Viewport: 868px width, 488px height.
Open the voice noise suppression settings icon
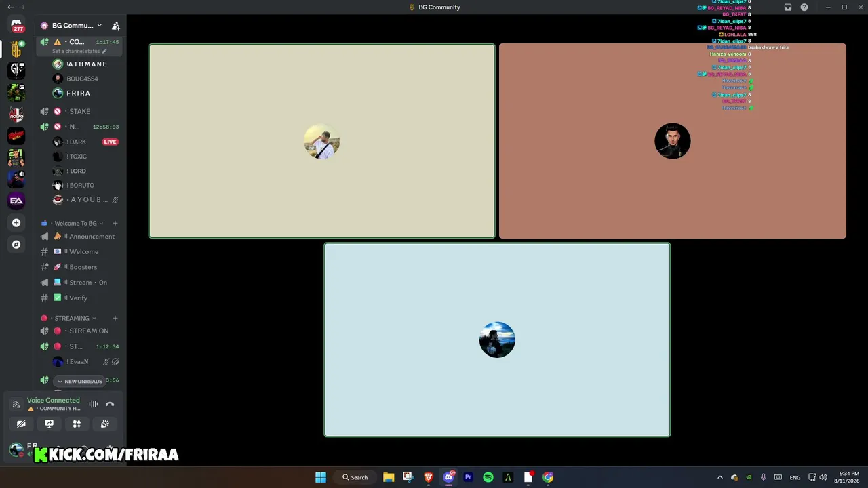click(x=94, y=404)
